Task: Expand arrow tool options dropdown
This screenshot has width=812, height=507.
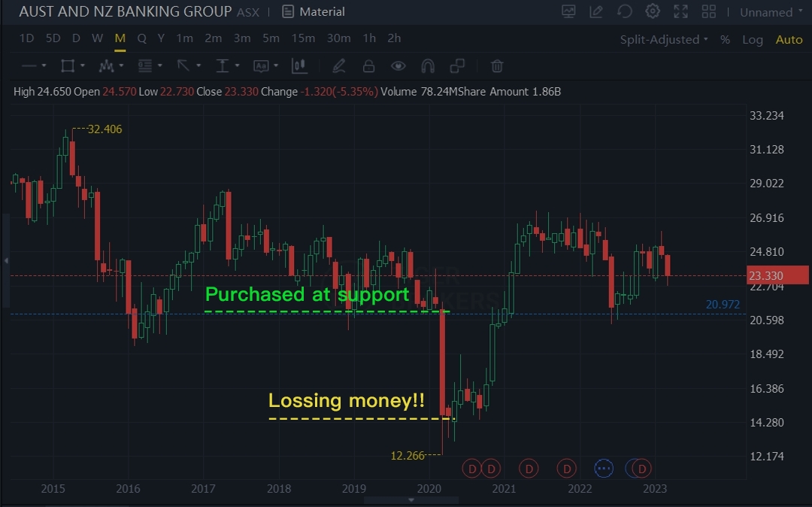Action: pos(198,65)
